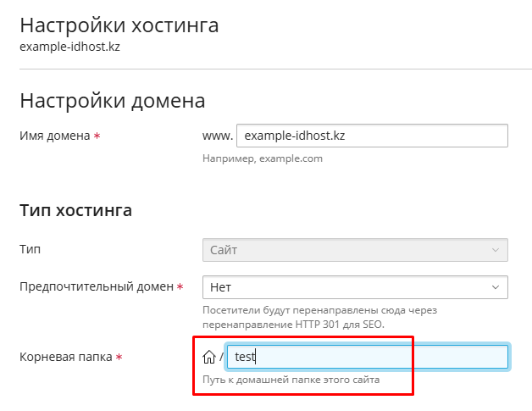The image size is (532, 411).
Task: Click the Тип field label
Action: [x=30, y=250]
